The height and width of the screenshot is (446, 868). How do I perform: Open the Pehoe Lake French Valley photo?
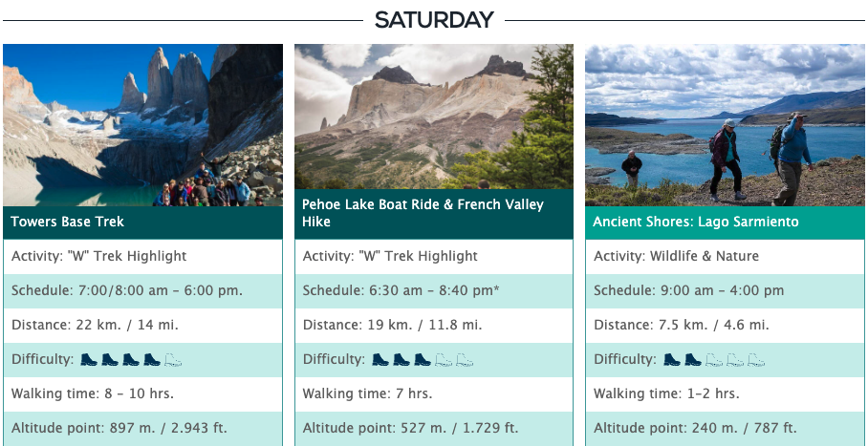pos(434,117)
